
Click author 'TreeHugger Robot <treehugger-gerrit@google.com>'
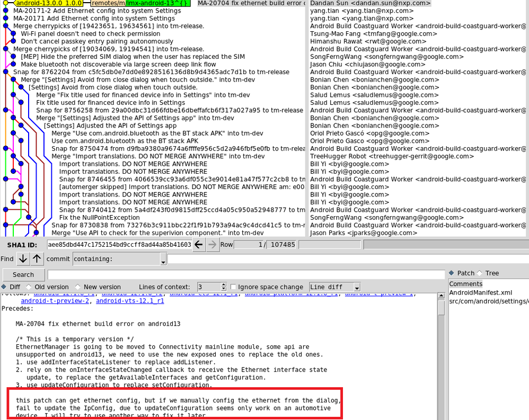click(x=392, y=156)
